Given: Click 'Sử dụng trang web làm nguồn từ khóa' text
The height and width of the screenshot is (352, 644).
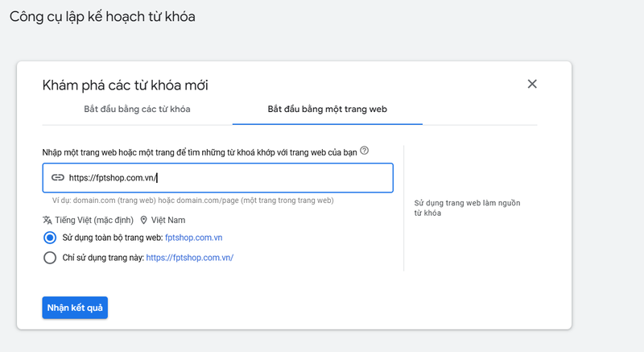Looking at the screenshot, I should point(467,208).
